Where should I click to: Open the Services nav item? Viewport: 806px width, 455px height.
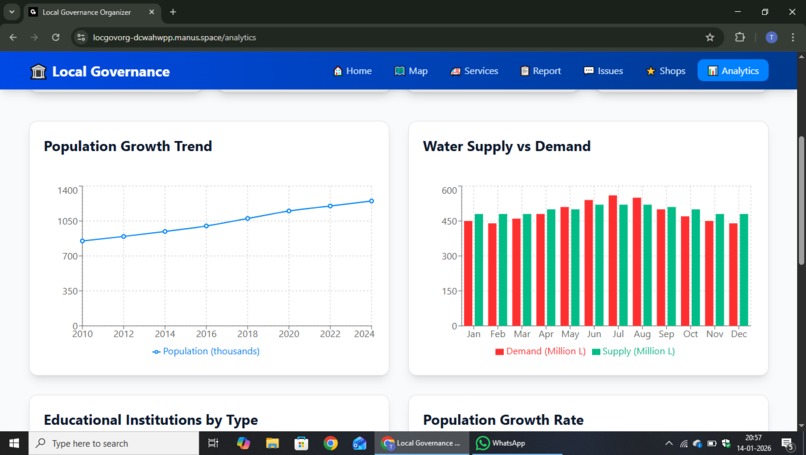(x=474, y=71)
